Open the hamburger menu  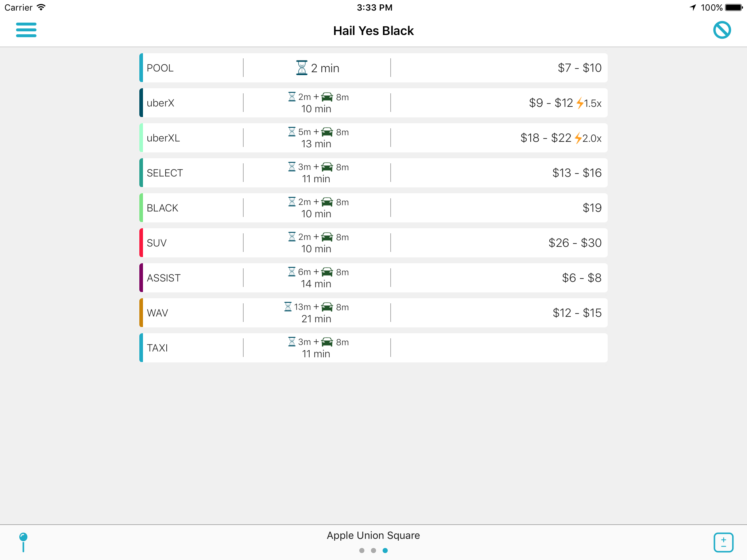(26, 30)
